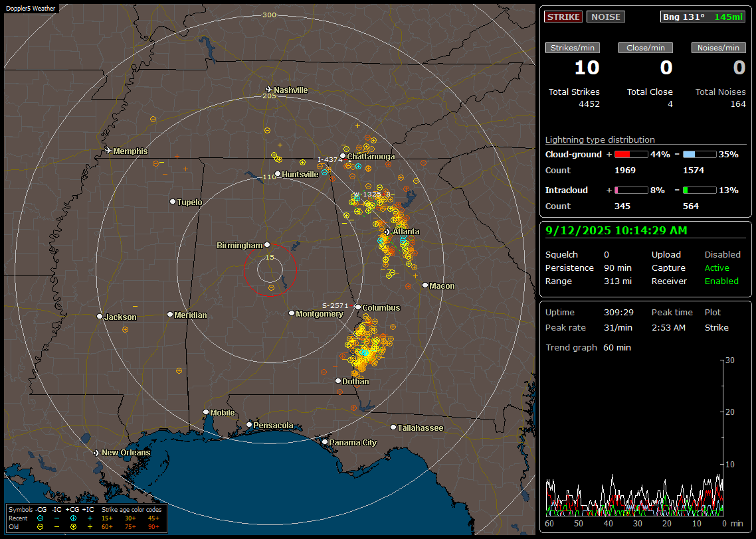756x539 pixels.
Task: Click the Montgomery city marker
Action: [x=291, y=313]
